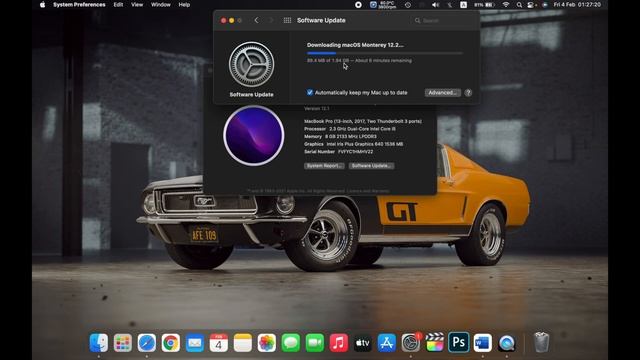Open the Mail app in dock
Image resolution: width=640 pixels, height=360 pixels.
coord(195,342)
